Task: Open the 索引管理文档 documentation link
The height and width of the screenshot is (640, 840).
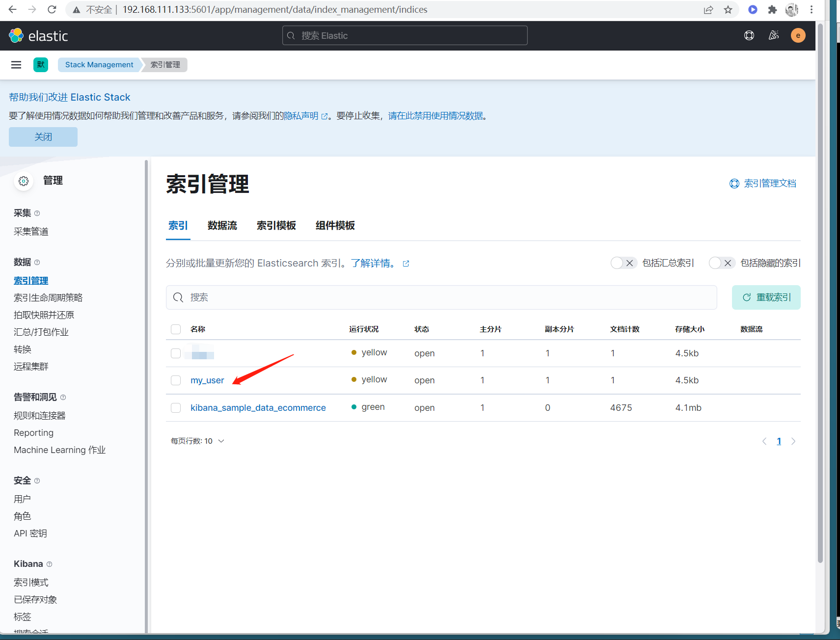Action: [x=763, y=184]
